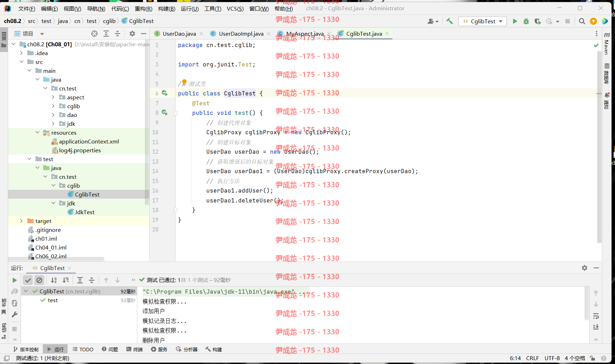
Task: Toggle soft-wrap in the console output
Action: tap(596, 316)
